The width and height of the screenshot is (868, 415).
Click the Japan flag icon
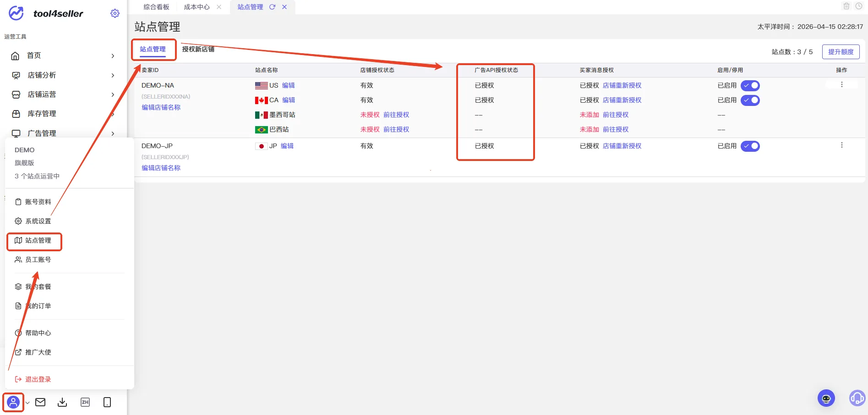(262, 146)
